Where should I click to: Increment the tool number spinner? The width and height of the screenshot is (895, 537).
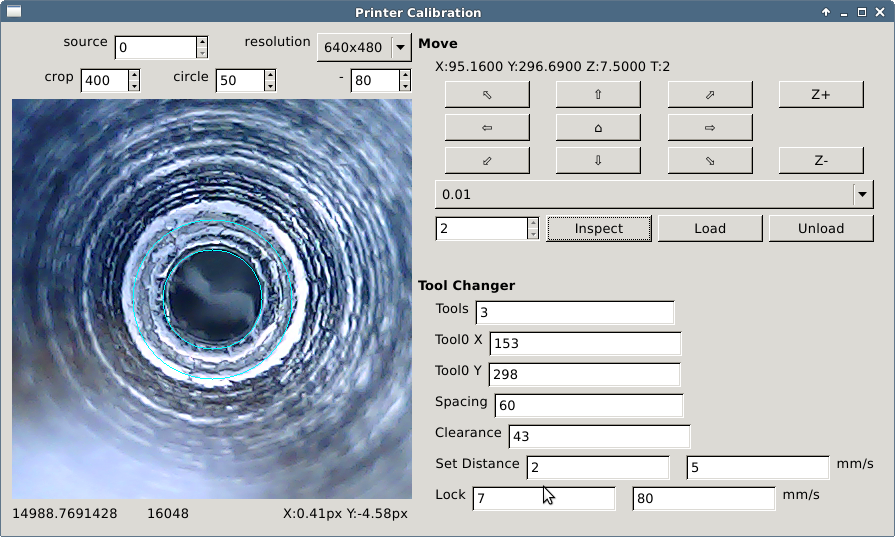[533, 223]
